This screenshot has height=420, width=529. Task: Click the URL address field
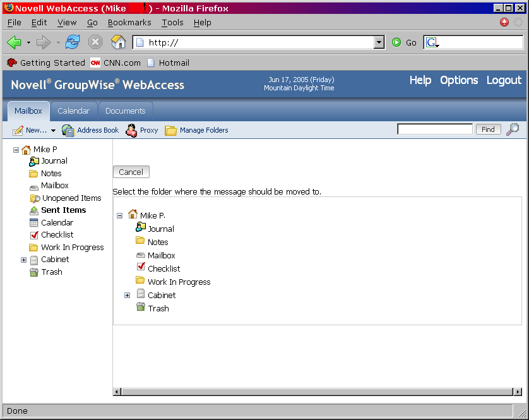[x=260, y=42]
